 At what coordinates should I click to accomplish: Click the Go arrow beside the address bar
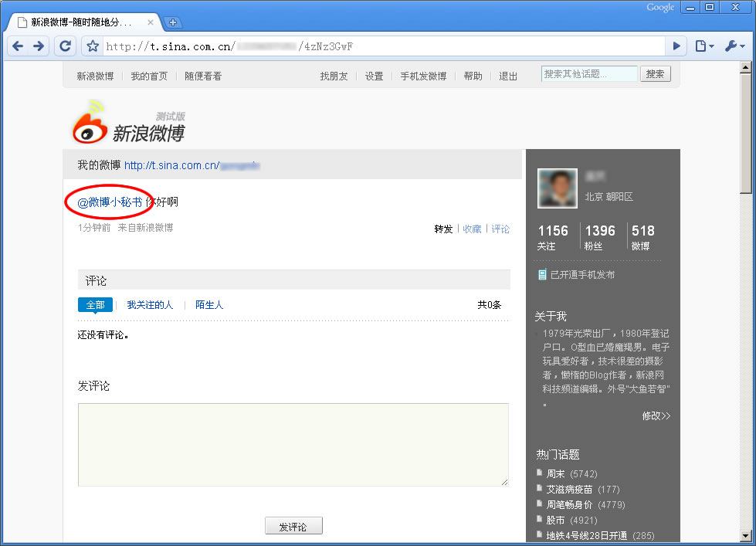[x=676, y=46]
